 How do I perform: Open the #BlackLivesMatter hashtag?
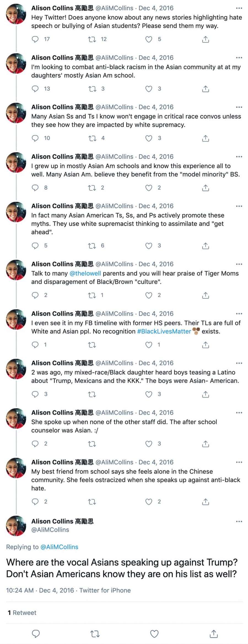click(x=164, y=331)
